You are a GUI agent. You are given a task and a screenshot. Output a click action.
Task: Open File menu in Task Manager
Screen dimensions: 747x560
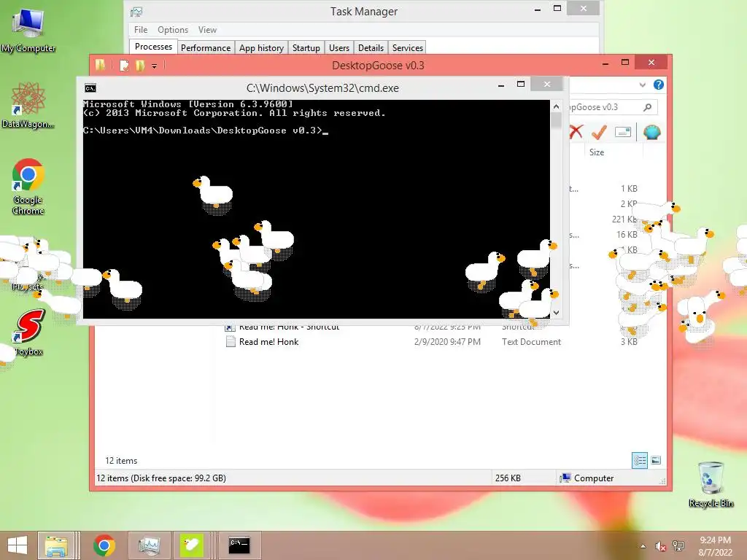click(x=141, y=29)
